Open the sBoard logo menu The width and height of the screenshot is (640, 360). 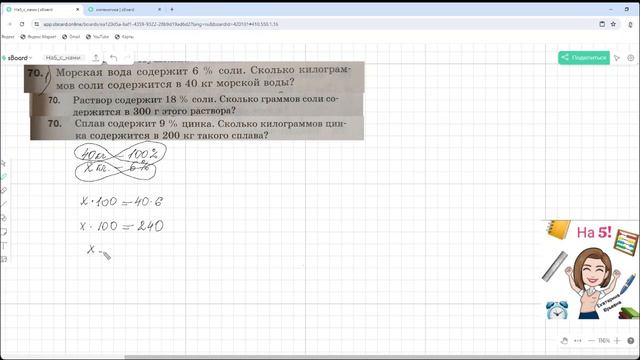coord(17,58)
